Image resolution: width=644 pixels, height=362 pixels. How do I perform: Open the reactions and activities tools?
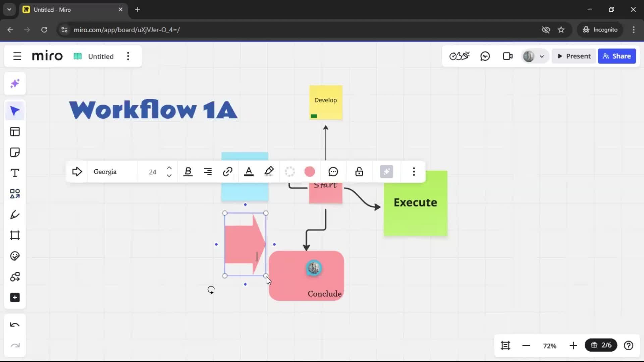(x=459, y=56)
